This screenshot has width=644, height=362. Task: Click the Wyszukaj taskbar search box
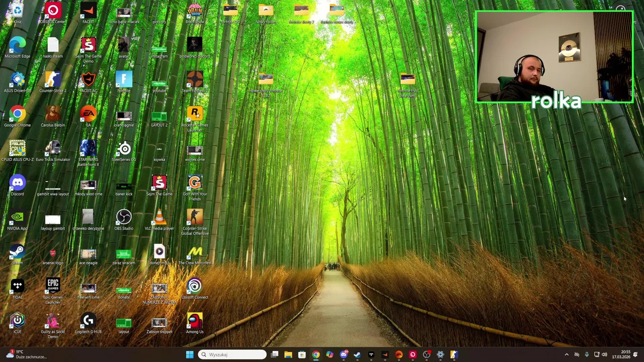coord(232,354)
